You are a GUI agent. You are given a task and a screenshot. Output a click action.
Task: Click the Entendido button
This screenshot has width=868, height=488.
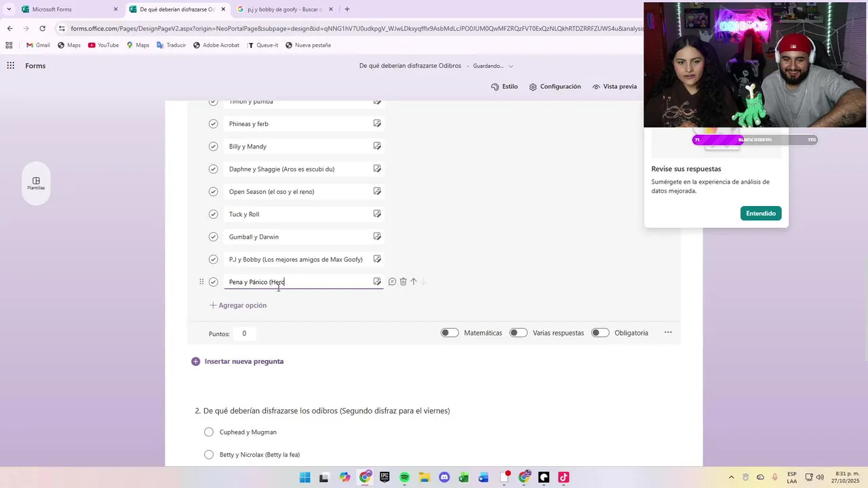coord(761,213)
